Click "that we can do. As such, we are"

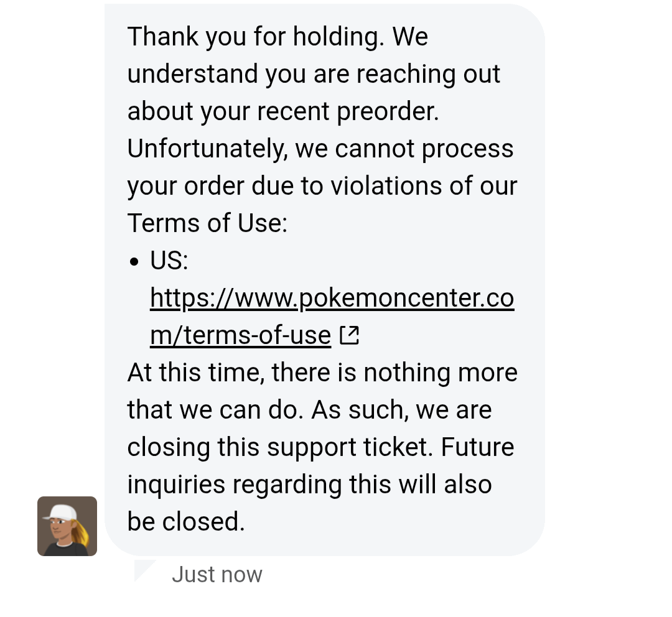(x=309, y=411)
